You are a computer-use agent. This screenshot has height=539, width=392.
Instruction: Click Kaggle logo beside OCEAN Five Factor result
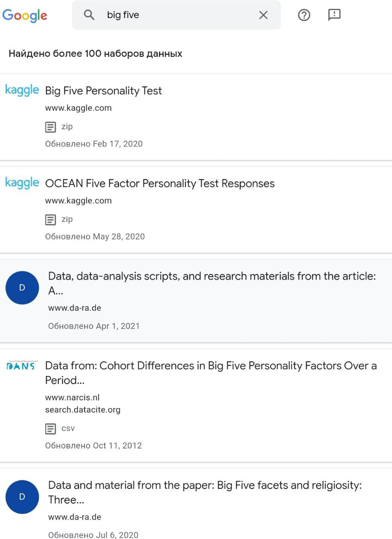tap(22, 183)
